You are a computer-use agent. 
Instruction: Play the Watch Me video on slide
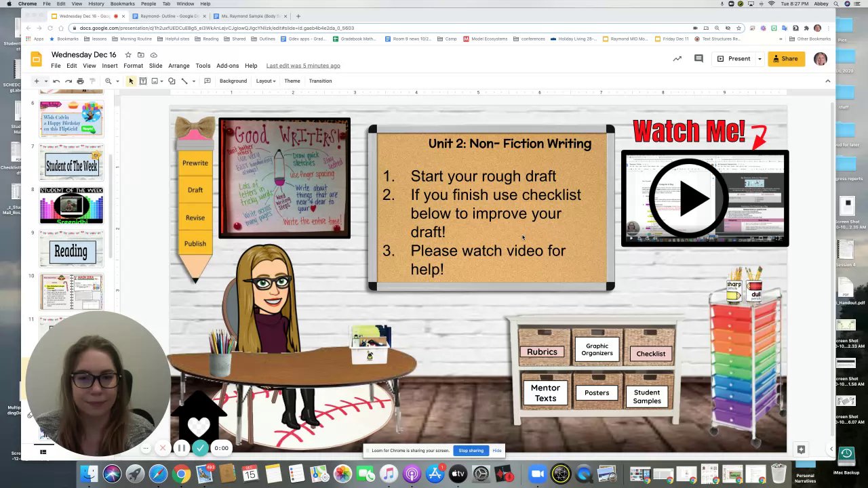coord(688,199)
